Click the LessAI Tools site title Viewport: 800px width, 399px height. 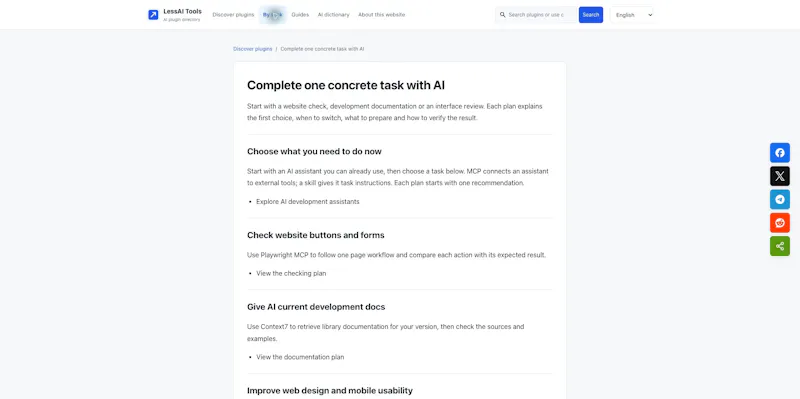point(182,11)
